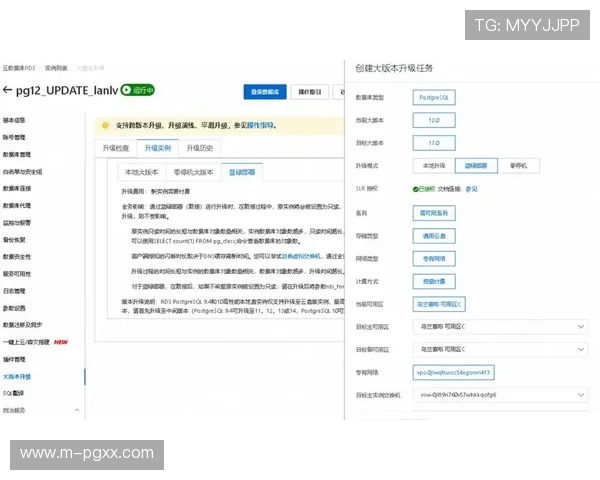This screenshot has height=480, width=600.
Task: Open 大版本升级 in the left sidebar
Action: pyautogui.click(x=17, y=376)
